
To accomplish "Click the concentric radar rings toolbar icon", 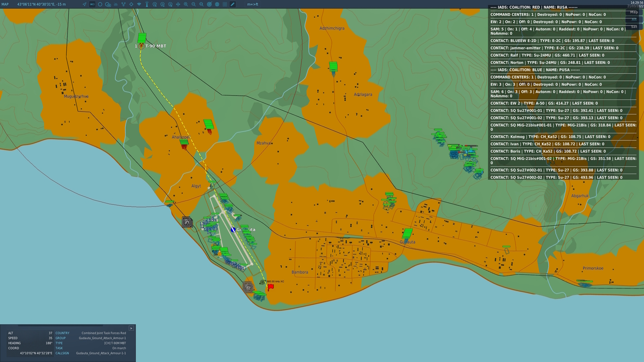I will 209,4.
